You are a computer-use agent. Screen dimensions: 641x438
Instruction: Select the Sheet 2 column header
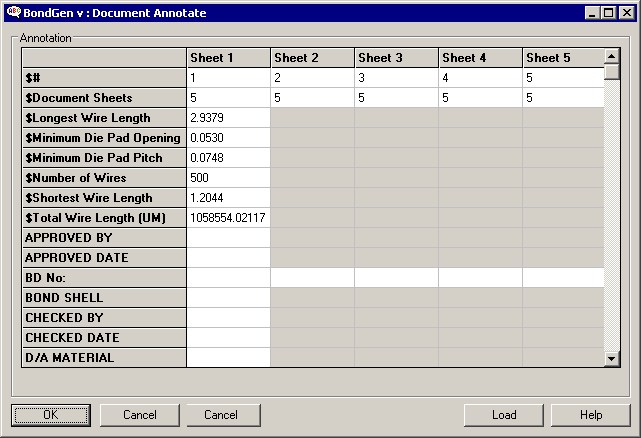coord(312,58)
